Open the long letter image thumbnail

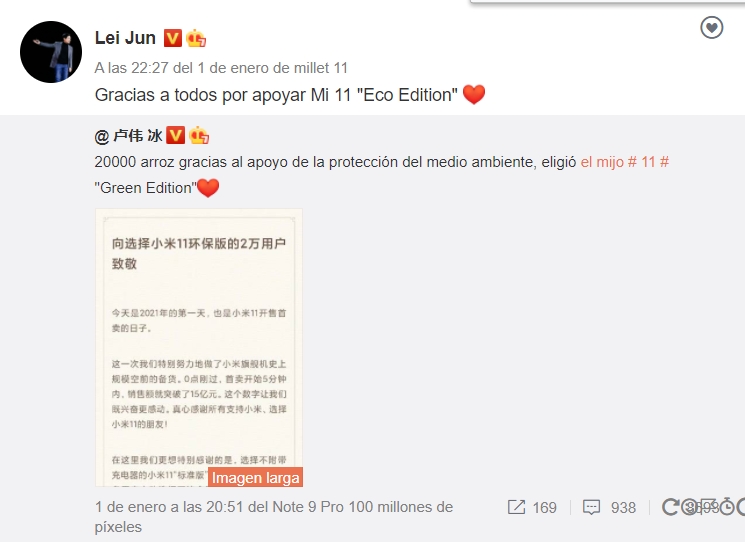(199, 347)
